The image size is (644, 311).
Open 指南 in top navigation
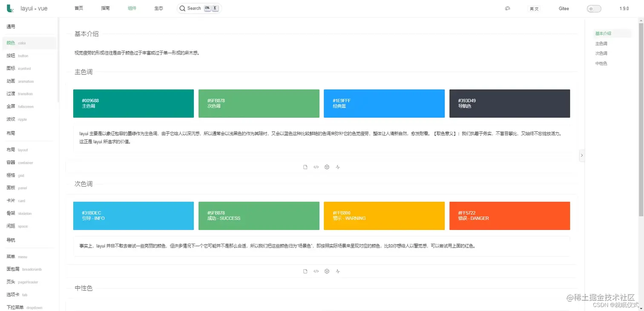pos(105,9)
